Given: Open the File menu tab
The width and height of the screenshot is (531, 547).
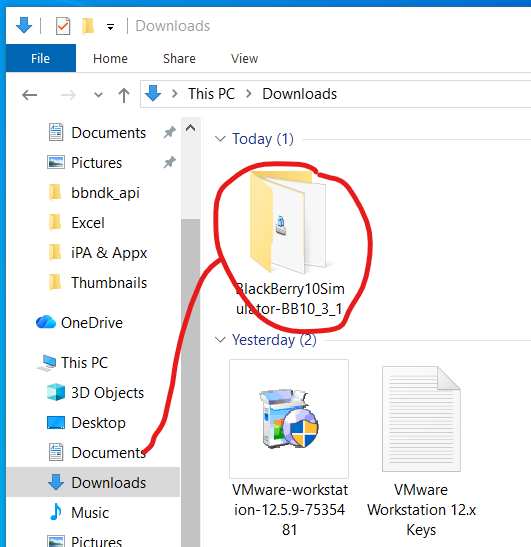Looking at the screenshot, I should coord(40,58).
